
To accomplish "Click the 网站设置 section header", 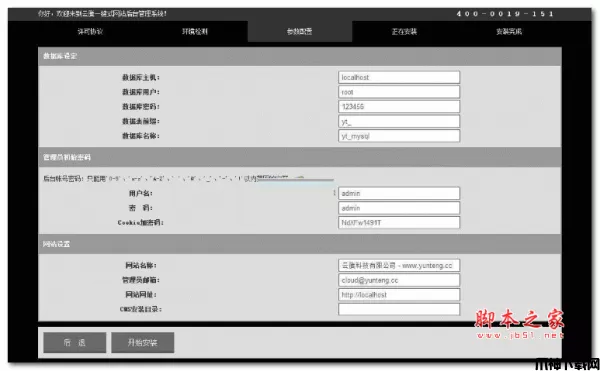I will pos(300,244).
